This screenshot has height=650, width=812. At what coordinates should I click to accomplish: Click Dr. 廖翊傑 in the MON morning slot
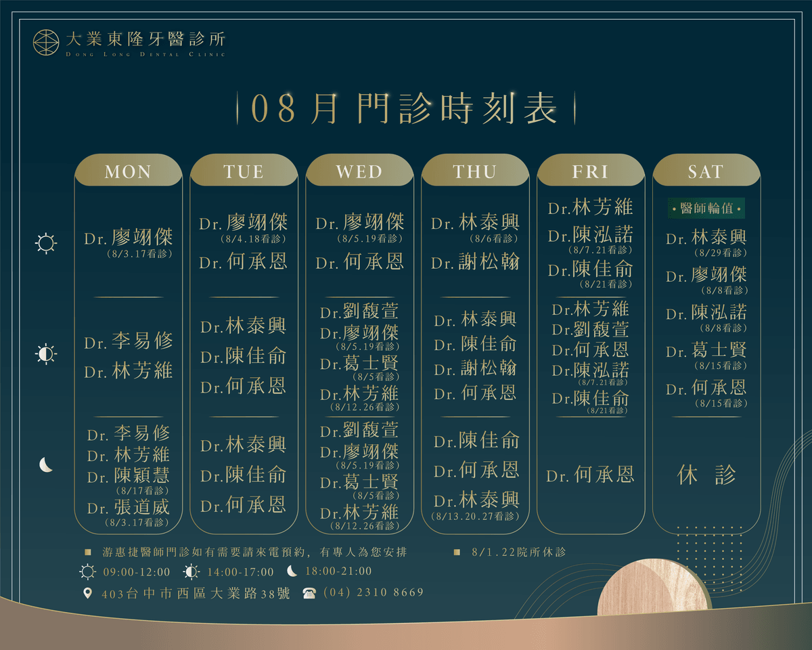coord(129,238)
